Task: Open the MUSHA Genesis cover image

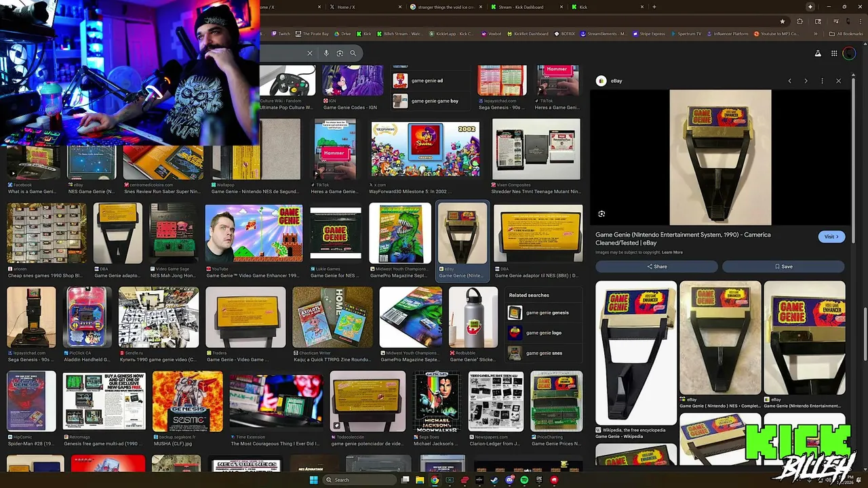Action: click(x=188, y=401)
